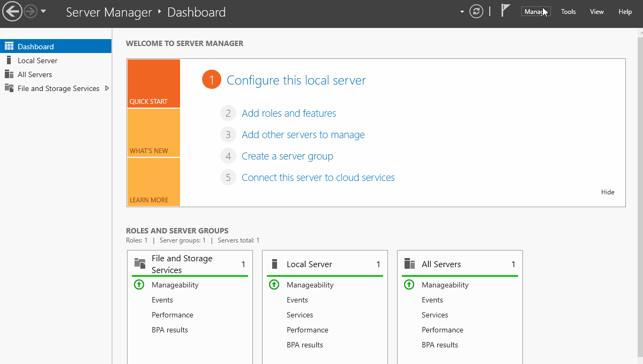The height and width of the screenshot is (364, 643).
Task: Select Dashboard in the navigation pane
Action: coord(35,47)
